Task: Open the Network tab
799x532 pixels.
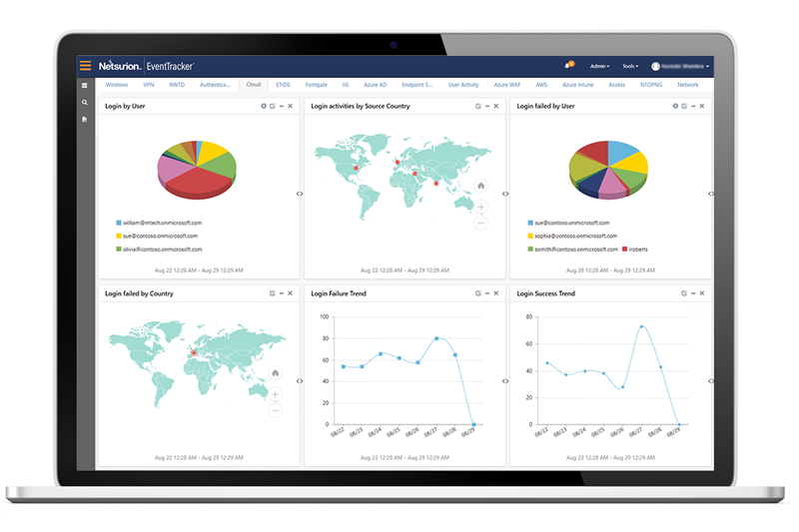Action: tap(687, 85)
